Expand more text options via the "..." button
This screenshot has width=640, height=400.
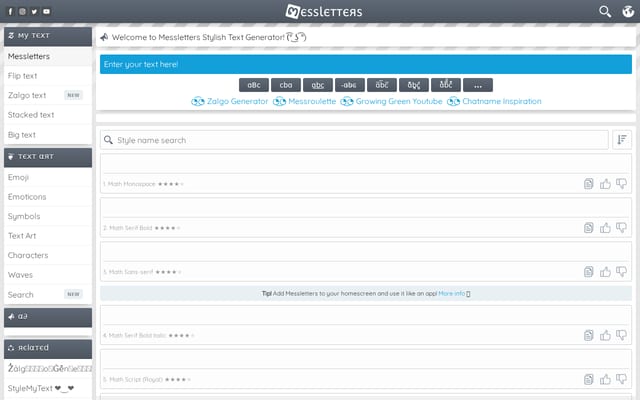[478, 85]
